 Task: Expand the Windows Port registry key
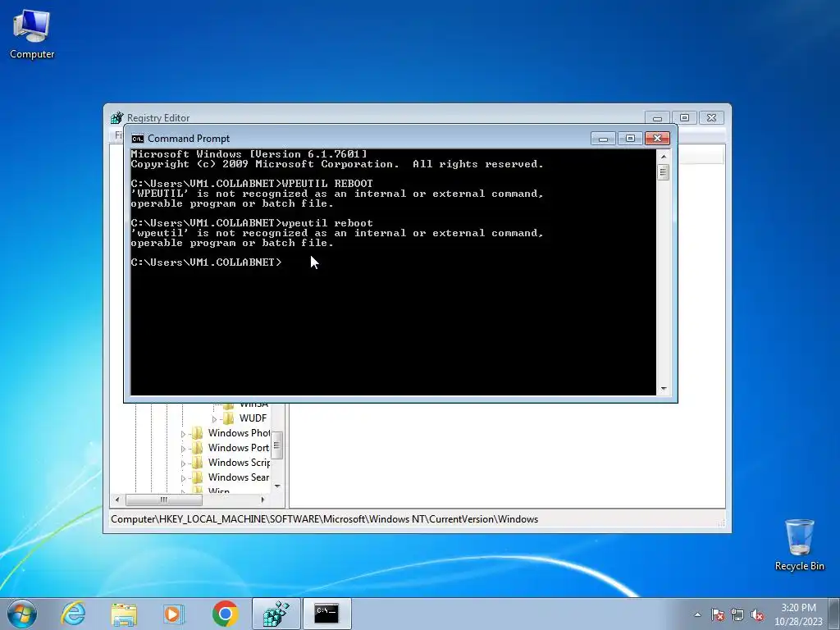pyautogui.click(x=183, y=449)
